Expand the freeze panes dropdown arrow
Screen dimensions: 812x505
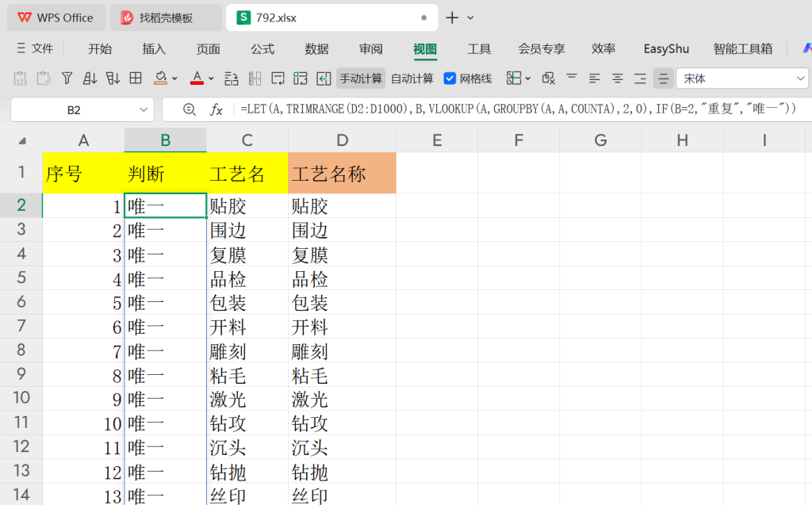tap(527, 78)
